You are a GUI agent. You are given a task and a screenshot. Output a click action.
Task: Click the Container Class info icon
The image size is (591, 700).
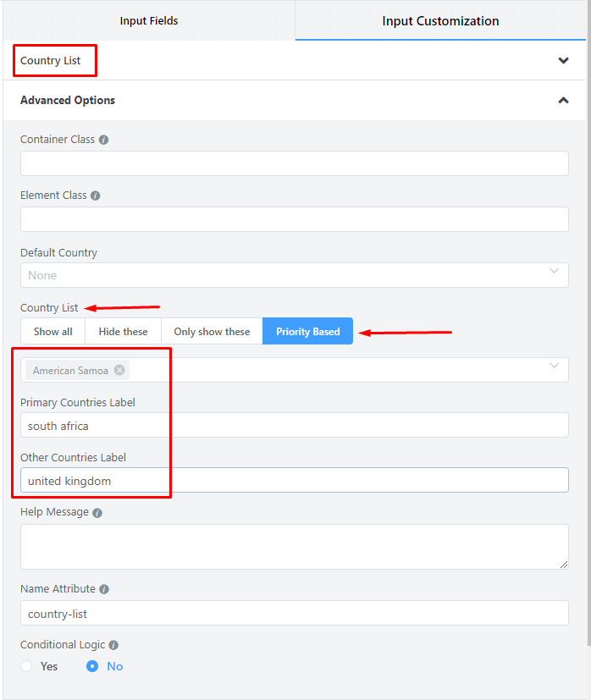pos(103,140)
